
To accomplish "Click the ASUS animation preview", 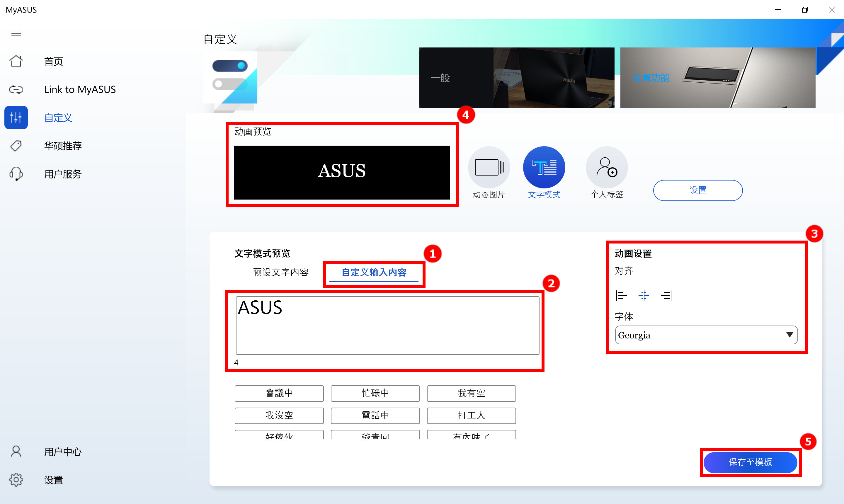I will 342,173.
